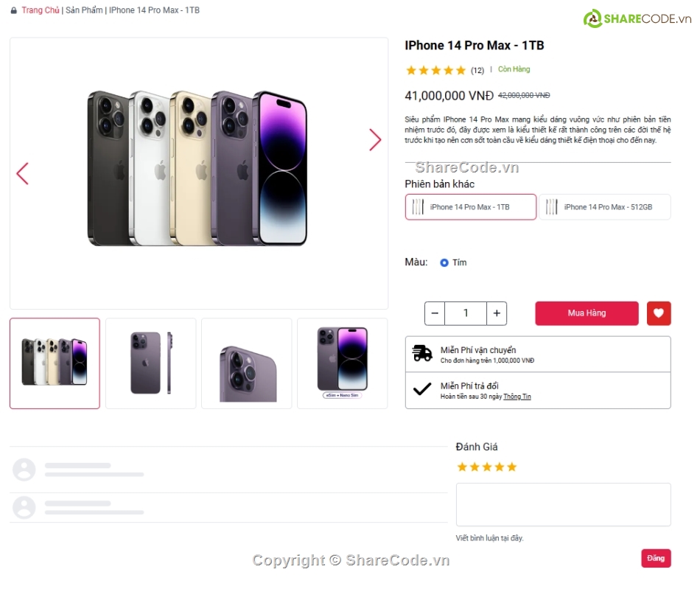Image resolution: width=700 pixels, height=589 pixels.
Task: Go to Trang Chủ breadcrumb link
Action: pyautogui.click(x=41, y=10)
